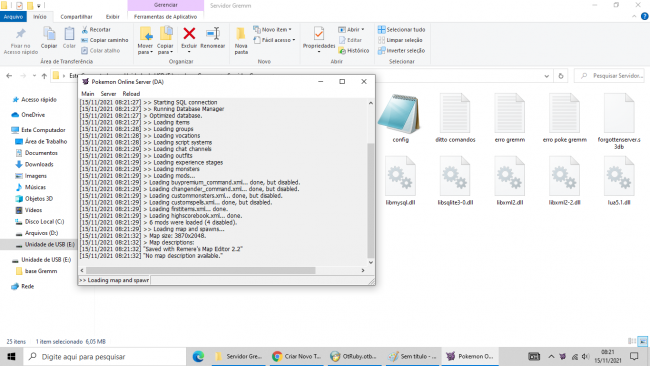Click the Pesquisar Servidor search box
The width and height of the screenshot is (650, 366).
pyautogui.click(x=609, y=76)
